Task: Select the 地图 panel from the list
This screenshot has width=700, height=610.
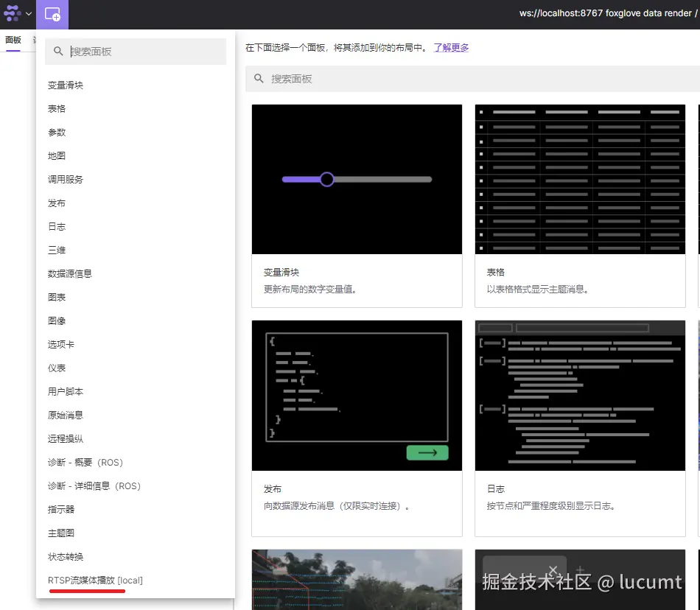Action: pos(57,155)
